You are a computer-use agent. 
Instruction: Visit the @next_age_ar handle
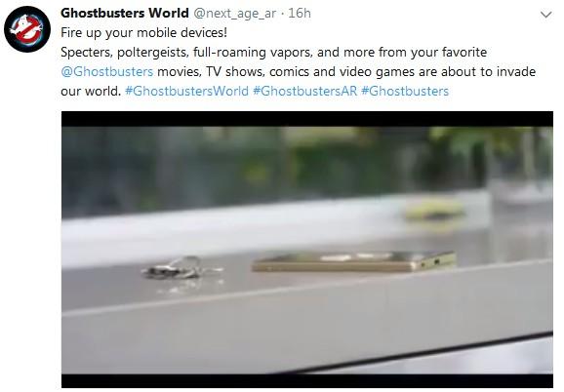tap(235, 14)
